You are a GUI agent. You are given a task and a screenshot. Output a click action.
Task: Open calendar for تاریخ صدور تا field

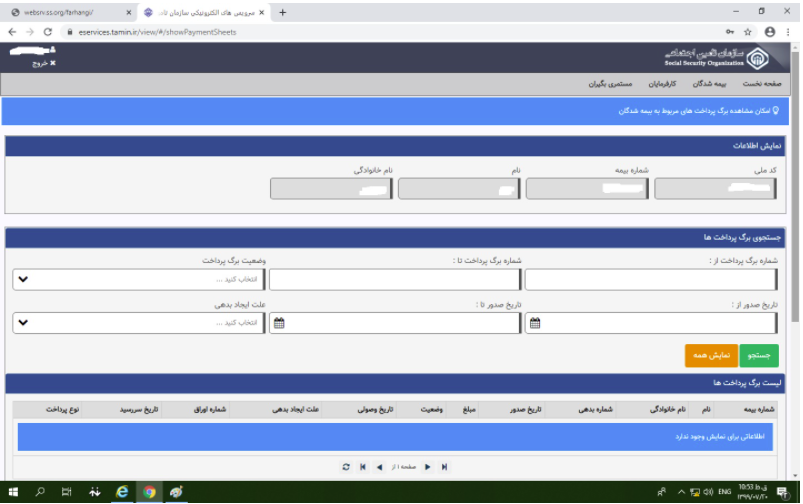pyautogui.click(x=279, y=323)
